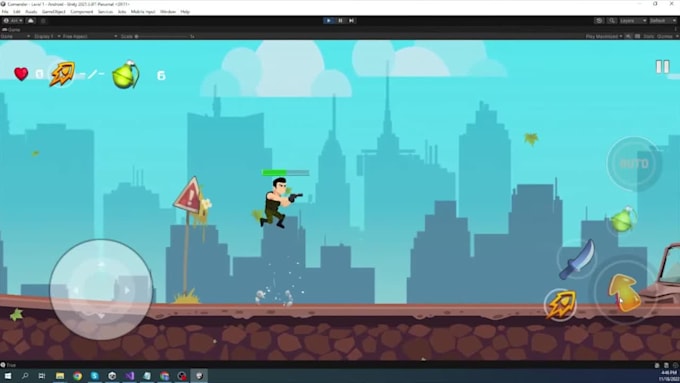Open the File menu
The height and width of the screenshot is (383, 680).
click(x=5, y=12)
